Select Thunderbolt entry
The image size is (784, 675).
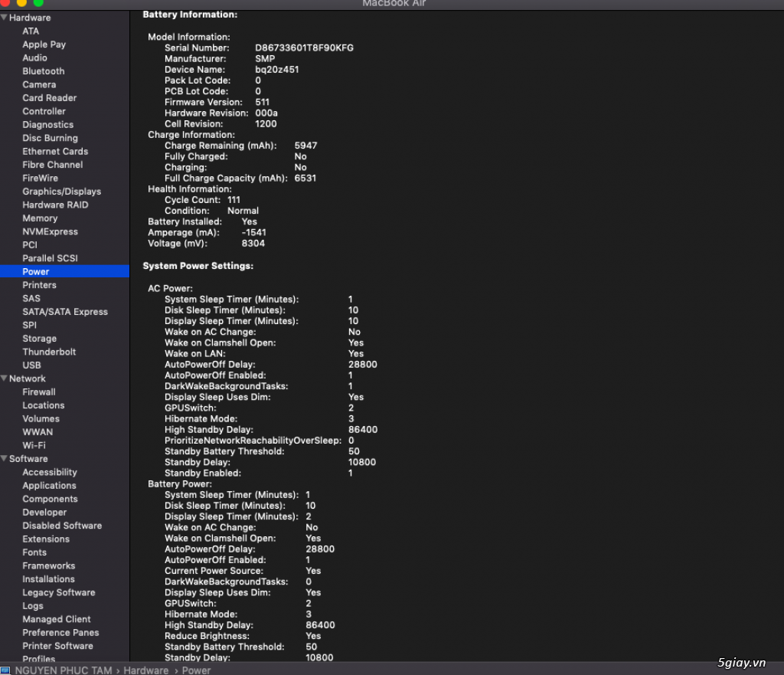pos(49,352)
